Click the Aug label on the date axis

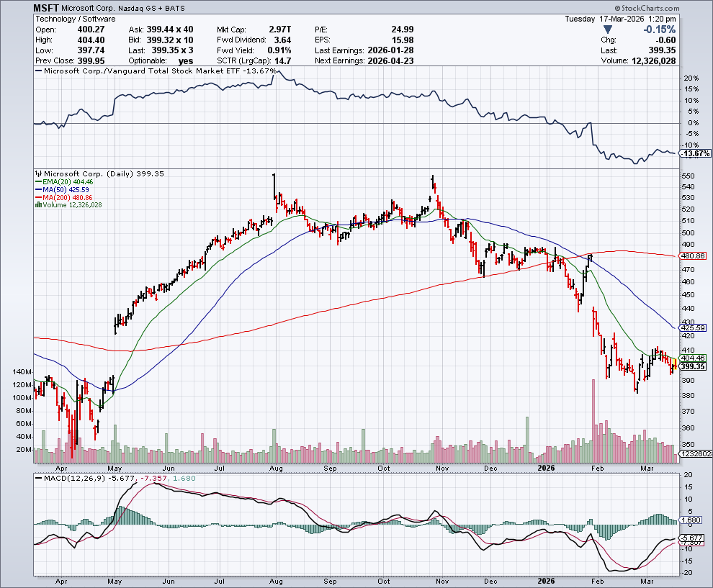click(x=274, y=579)
